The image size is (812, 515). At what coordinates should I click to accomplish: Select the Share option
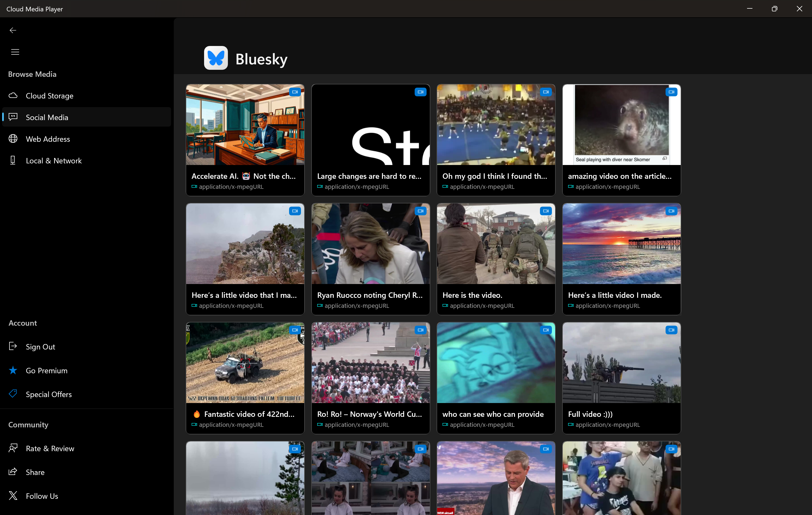click(87, 472)
